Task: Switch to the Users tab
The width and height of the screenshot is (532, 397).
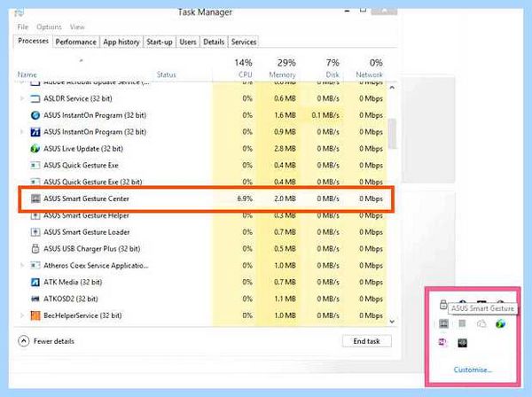Action: 188,42
